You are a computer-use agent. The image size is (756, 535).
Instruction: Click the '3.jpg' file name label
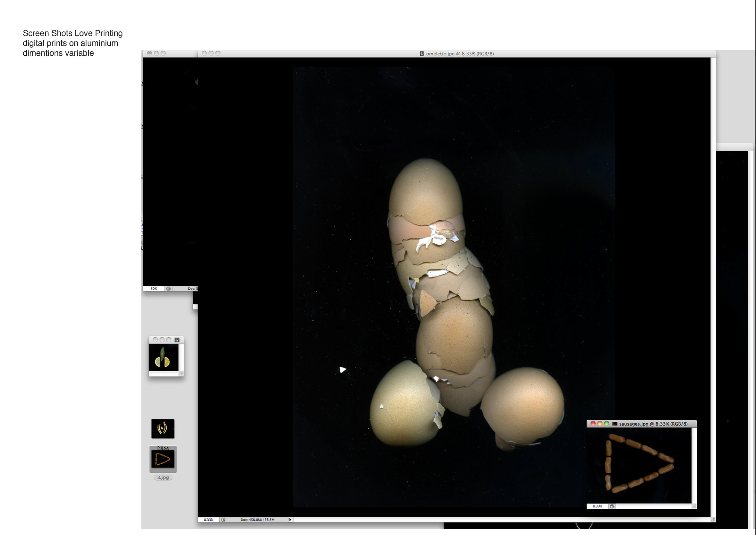tap(163, 477)
